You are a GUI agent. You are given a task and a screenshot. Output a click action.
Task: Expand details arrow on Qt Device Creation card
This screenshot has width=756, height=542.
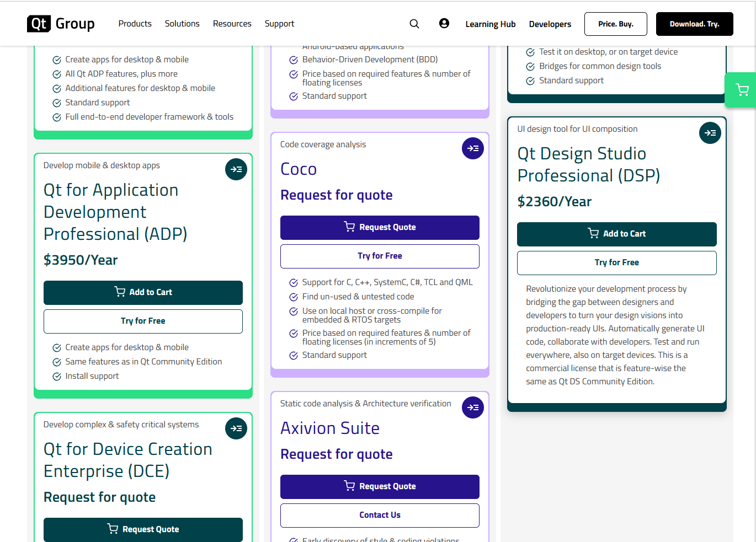point(236,428)
